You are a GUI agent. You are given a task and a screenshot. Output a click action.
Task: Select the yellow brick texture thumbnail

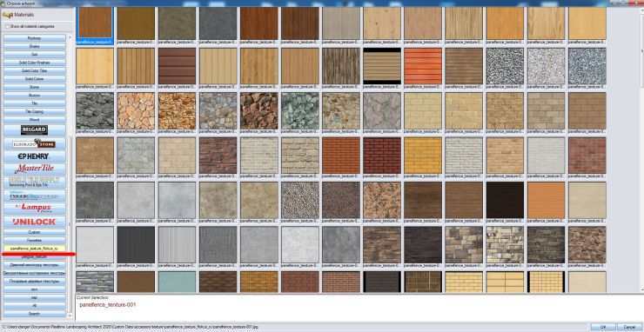423,156
